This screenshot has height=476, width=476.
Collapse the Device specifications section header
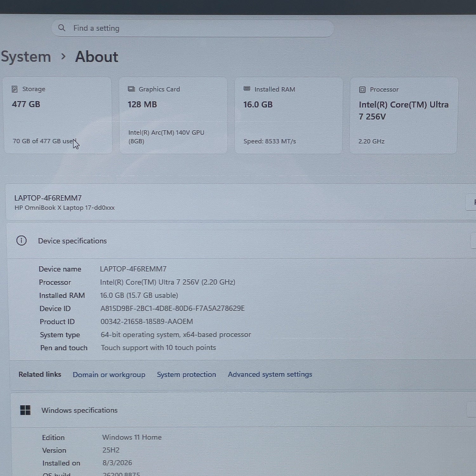point(241,241)
